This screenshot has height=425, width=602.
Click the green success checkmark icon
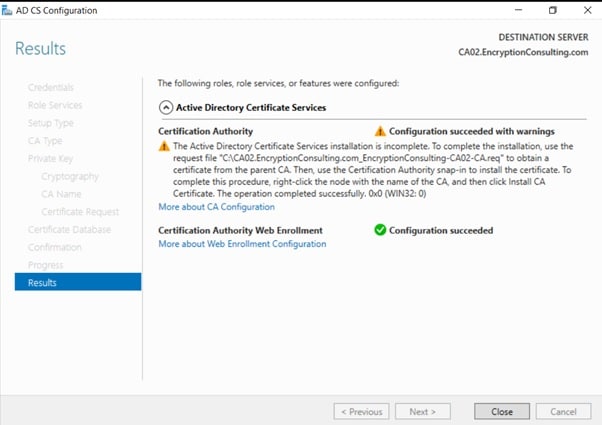(379, 230)
